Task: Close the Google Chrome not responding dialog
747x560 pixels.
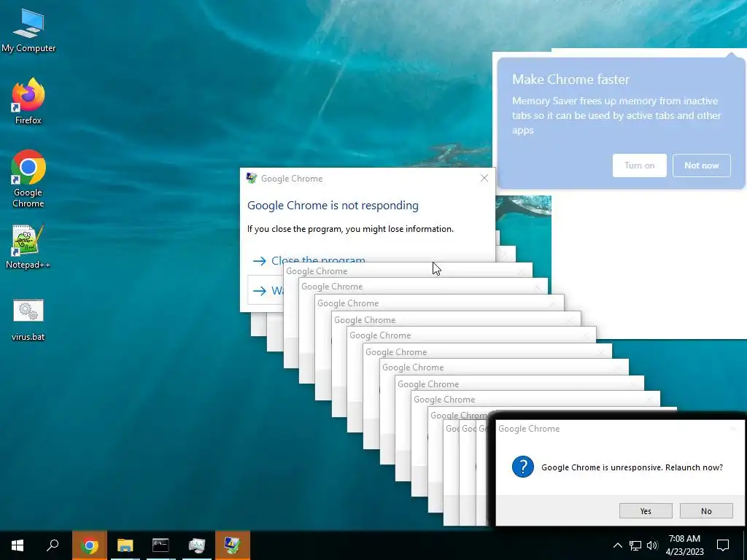Action: pyautogui.click(x=484, y=178)
